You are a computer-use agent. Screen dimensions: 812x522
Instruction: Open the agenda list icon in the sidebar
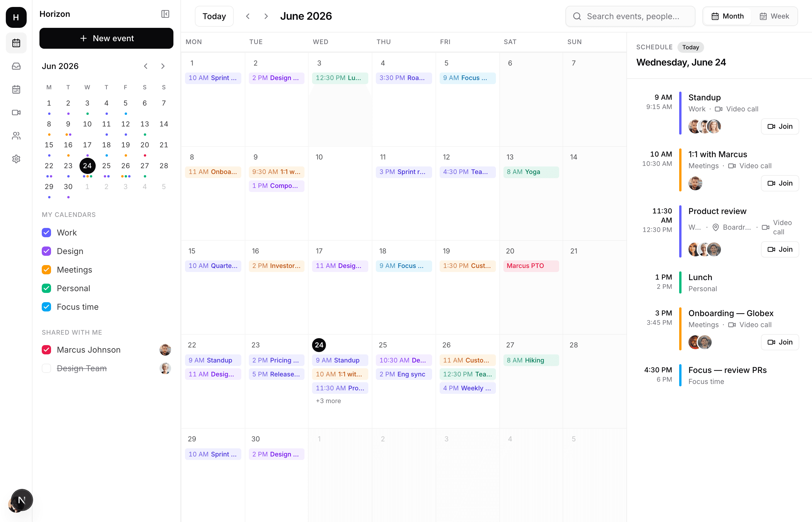[x=16, y=89]
